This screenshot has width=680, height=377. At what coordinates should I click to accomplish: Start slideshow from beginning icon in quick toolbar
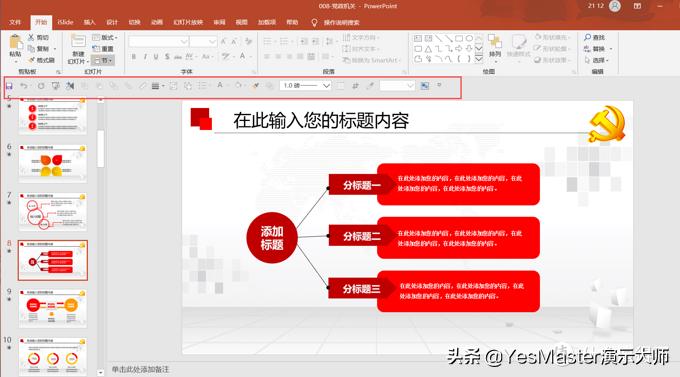[56, 86]
